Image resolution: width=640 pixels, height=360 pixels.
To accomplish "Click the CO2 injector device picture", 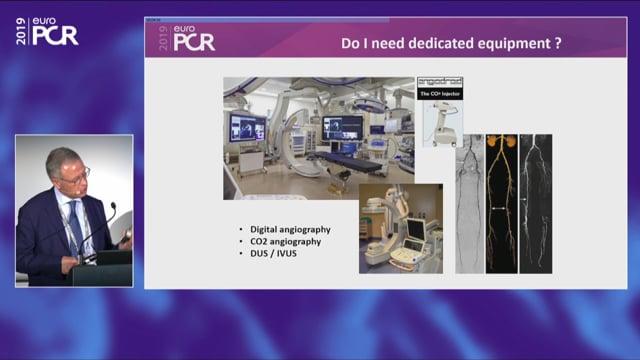I will pos(442,123).
